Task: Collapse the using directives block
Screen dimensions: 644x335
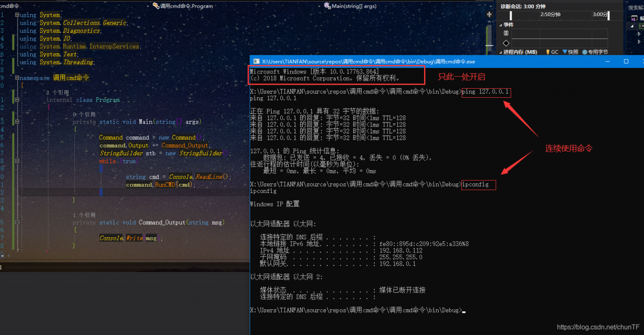Action: tap(17, 15)
